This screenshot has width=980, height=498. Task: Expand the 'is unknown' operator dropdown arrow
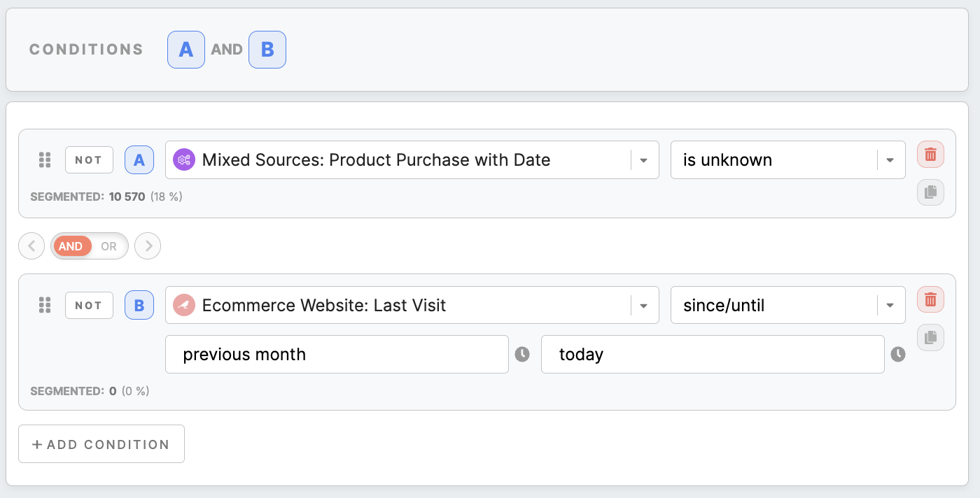[x=890, y=160]
